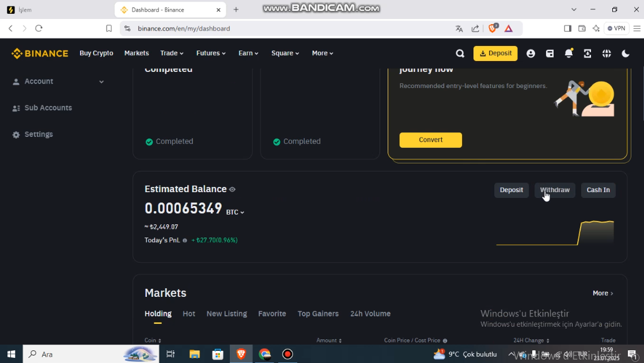This screenshot has height=363, width=644.
Task: Click the Withdraw button
Action: [x=555, y=190]
